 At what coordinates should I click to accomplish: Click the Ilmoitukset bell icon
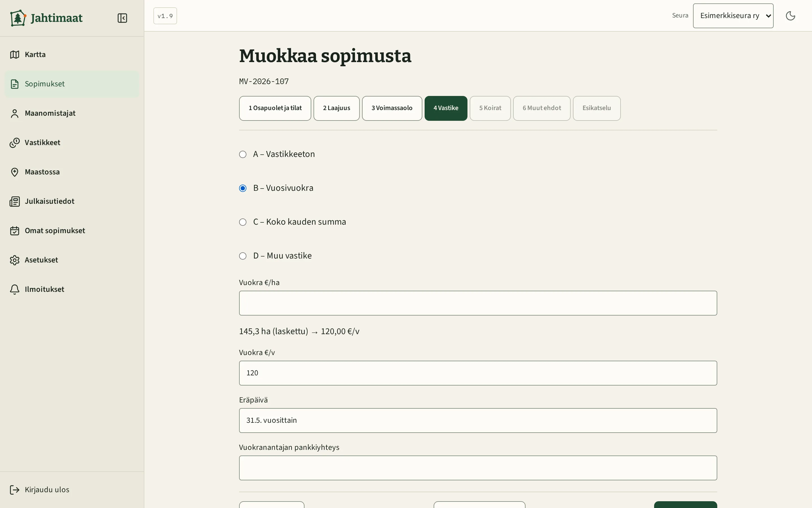pyautogui.click(x=14, y=289)
